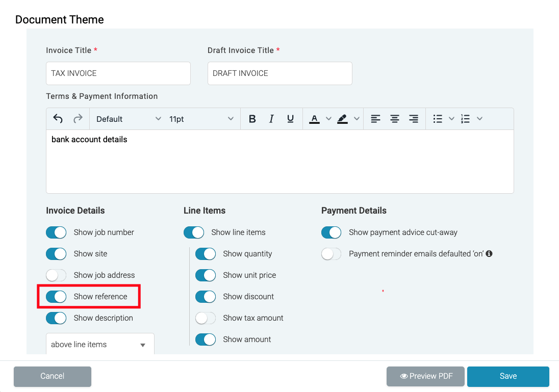Enable Show job address switch

coord(56,275)
